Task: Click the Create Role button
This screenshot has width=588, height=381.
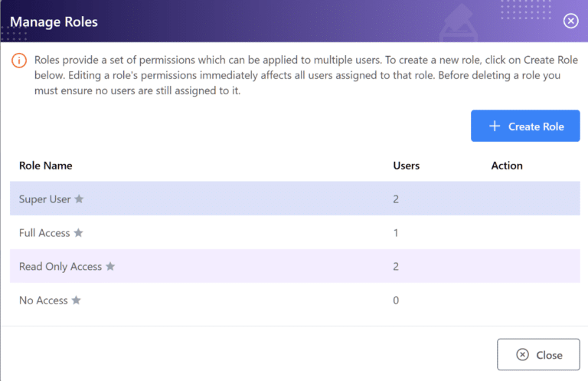Action: (x=525, y=126)
